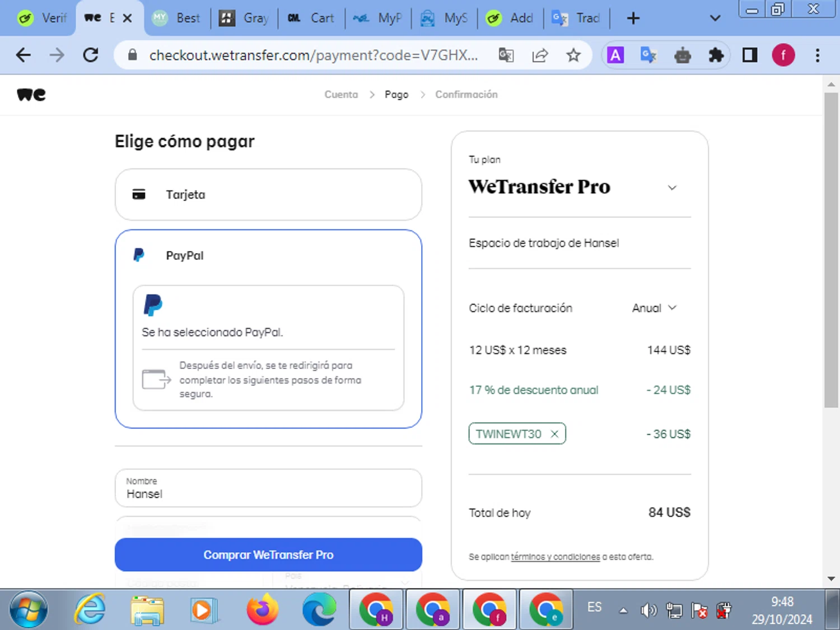
Task: Click the network icon in system tray
Action: [674, 610]
